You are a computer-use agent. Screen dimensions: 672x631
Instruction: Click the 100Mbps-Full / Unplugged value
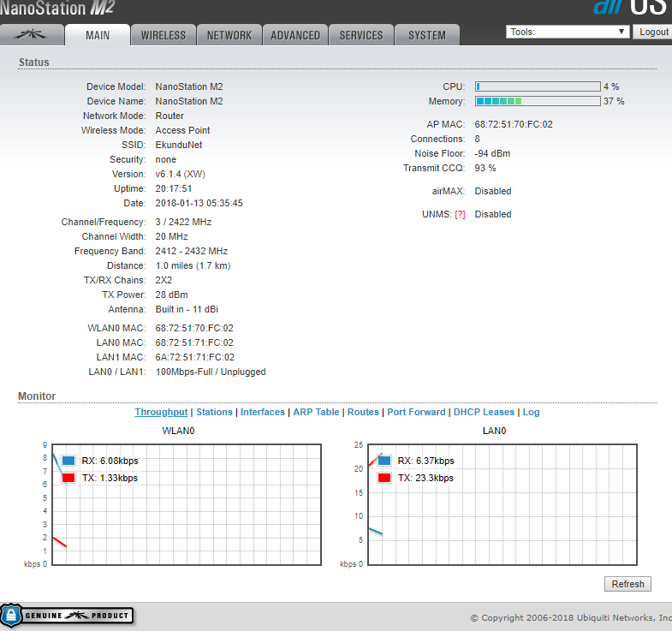pos(211,372)
